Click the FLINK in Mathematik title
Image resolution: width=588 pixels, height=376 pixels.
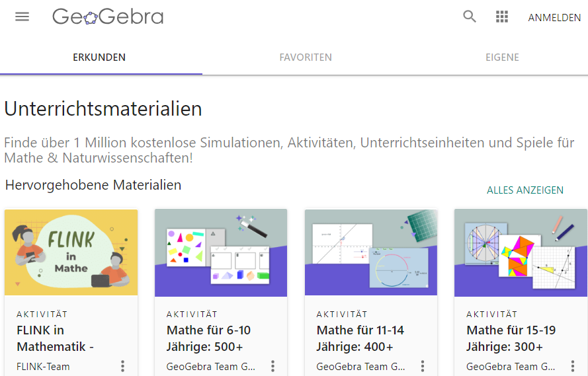point(55,338)
